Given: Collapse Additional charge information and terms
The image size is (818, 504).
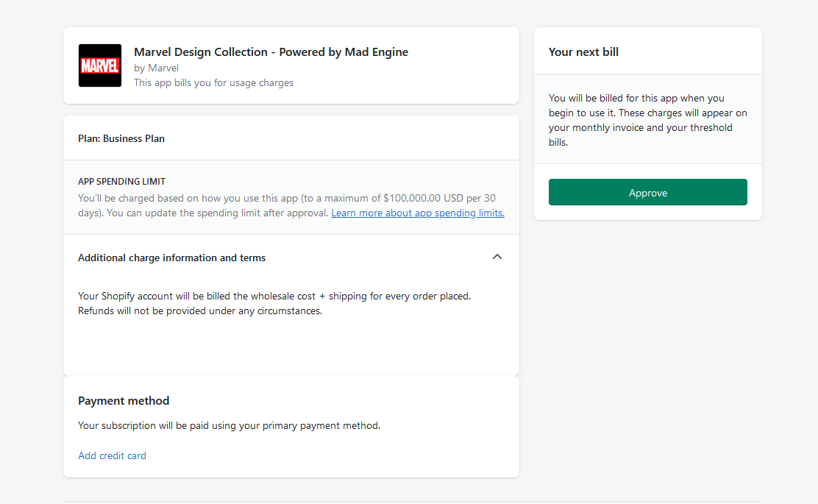Looking at the screenshot, I should click(497, 257).
